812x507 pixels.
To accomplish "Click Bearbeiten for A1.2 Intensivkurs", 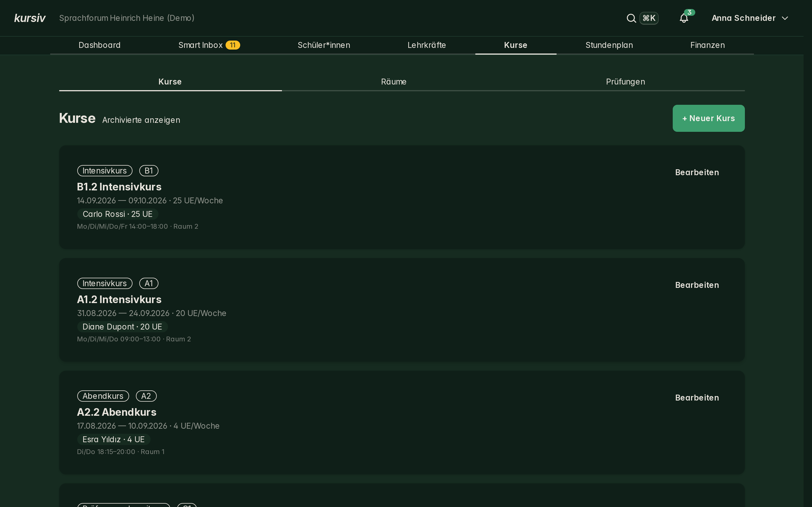I will coord(697,285).
